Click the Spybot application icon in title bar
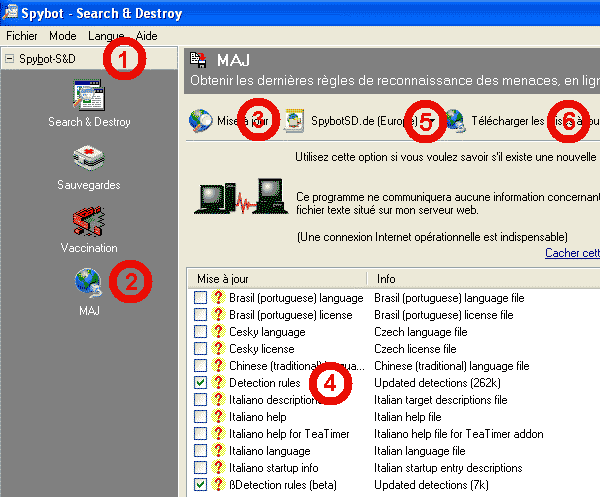Screen dimensions: 600x497 pos(10,11)
